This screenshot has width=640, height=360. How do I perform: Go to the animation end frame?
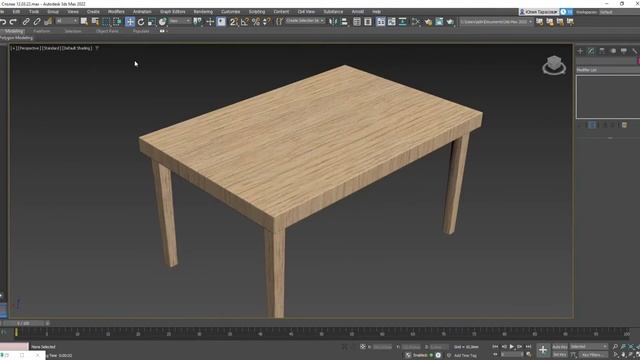click(528, 347)
